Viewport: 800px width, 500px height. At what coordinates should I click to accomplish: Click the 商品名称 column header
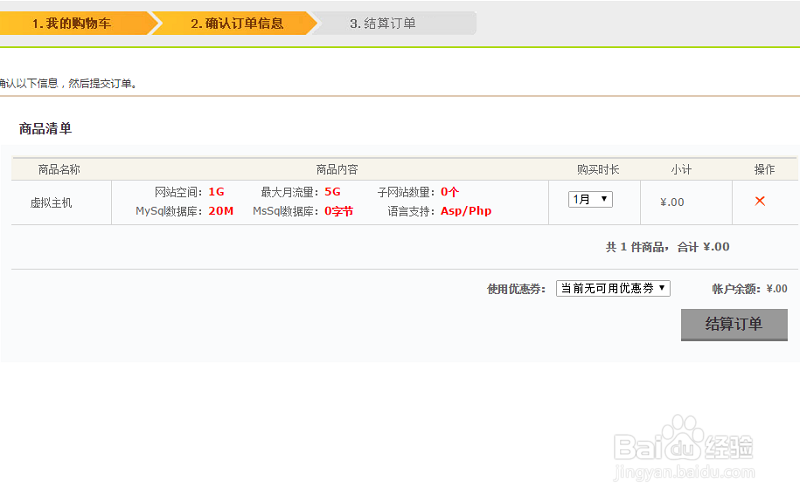pyautogui.click(x=59, y=169)
